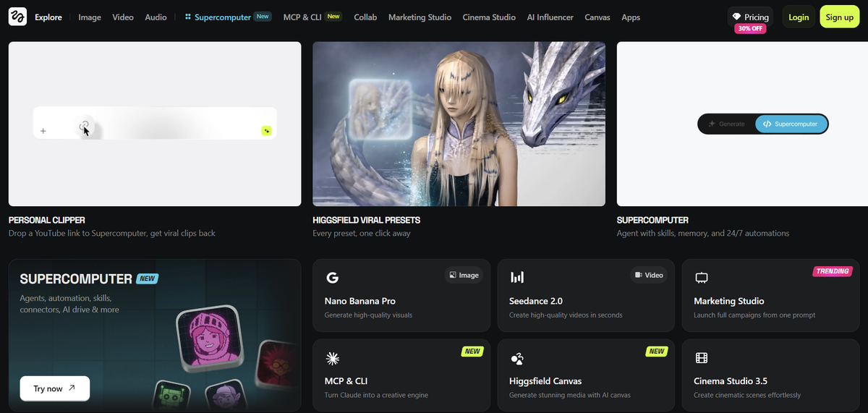The height and width of the screenshot is (413, 868).
Task: Click the NEW badge on MCP & CLI card
Action: tap(472, 352)
